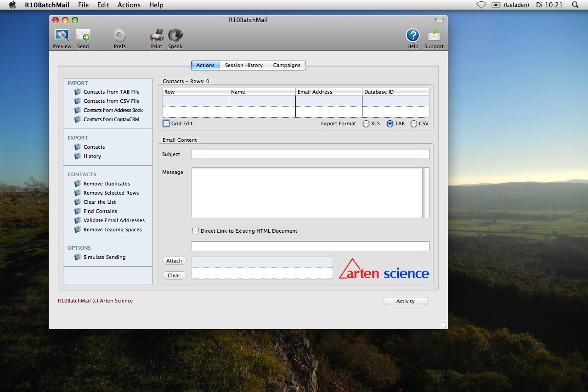This screenshot has width=588, height=392.
Task: Run Remove Selected Rows action
Action: coord(111,193)
